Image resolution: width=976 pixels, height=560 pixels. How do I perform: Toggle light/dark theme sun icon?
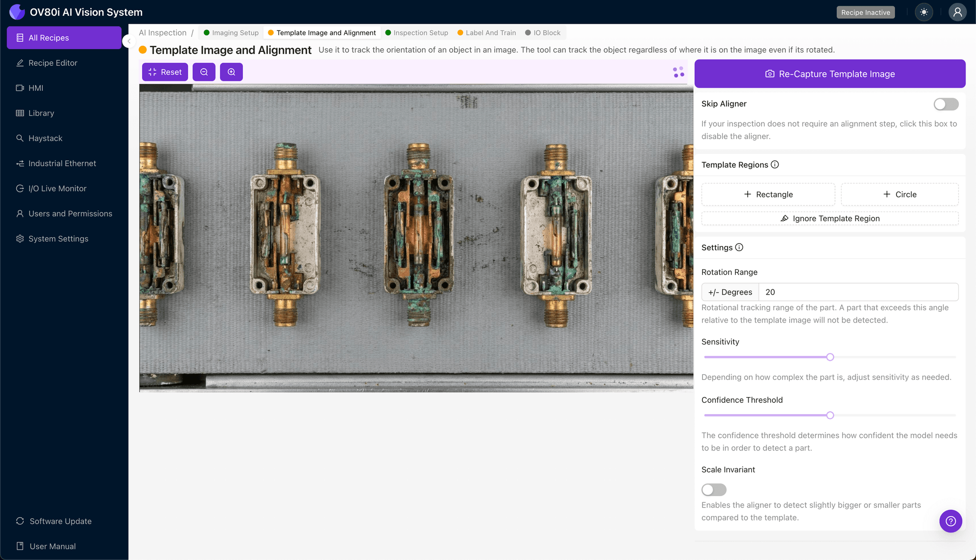(924, 12)
